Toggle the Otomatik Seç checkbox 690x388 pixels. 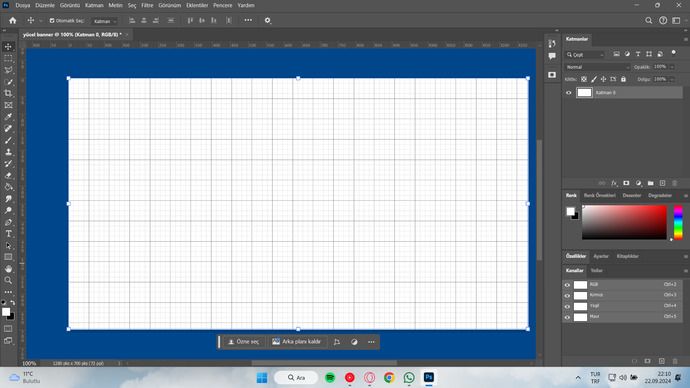pyautogui.click(x=52, y=21)
